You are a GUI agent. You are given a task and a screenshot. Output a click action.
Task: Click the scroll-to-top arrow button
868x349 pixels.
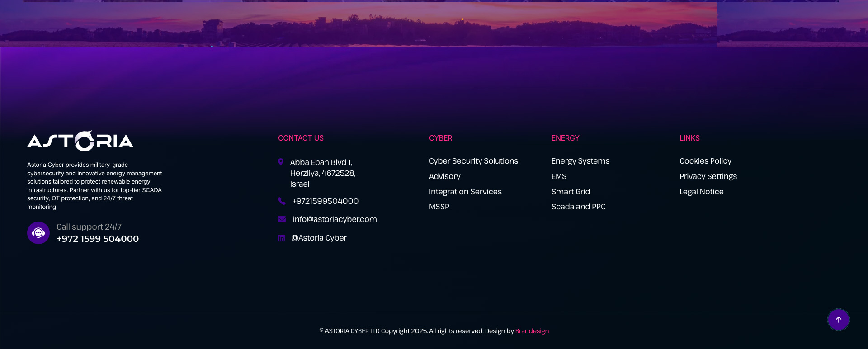click(x=838, y=320)
